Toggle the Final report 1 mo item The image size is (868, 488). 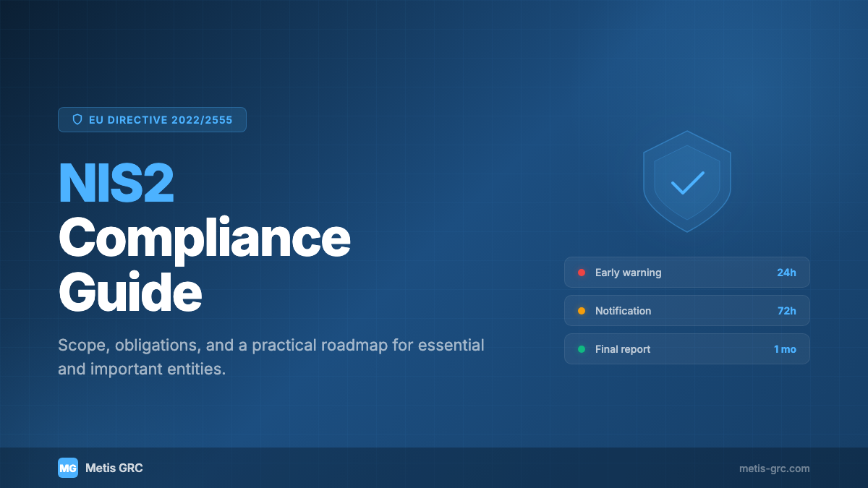[x=687, y=348]
